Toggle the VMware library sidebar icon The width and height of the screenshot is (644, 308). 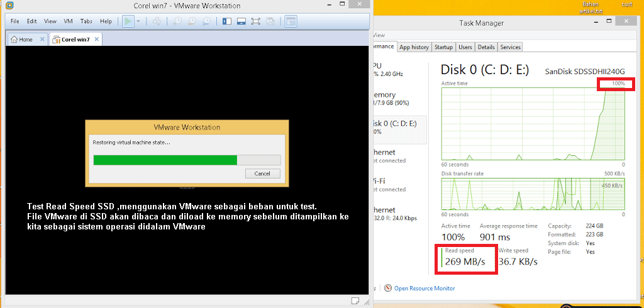(226, 21)
